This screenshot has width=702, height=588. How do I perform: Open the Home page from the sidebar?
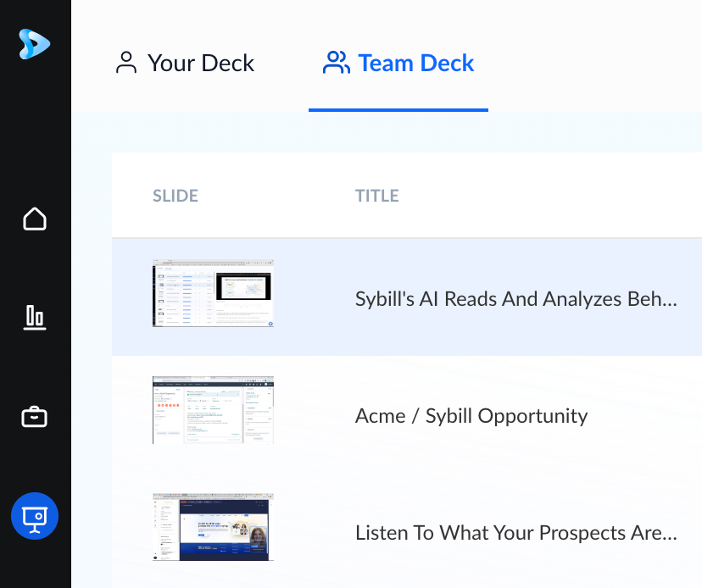(x=35, y=219)
